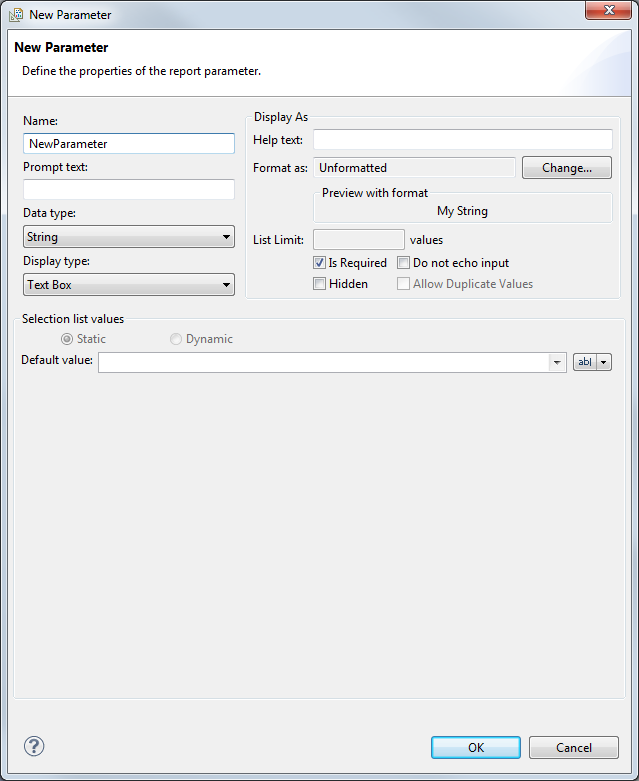The height and width of the screenshot is (781, 639).
Task: Click the 'Preview with format' label
Action: pos(375,193)
